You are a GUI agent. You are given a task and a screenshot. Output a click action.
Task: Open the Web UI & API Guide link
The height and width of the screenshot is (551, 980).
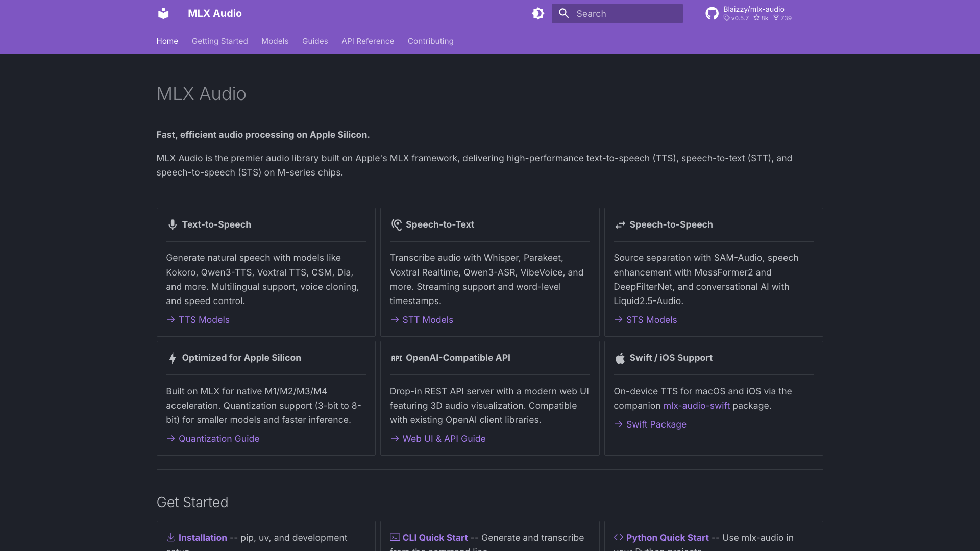click(x=444, y=439)
